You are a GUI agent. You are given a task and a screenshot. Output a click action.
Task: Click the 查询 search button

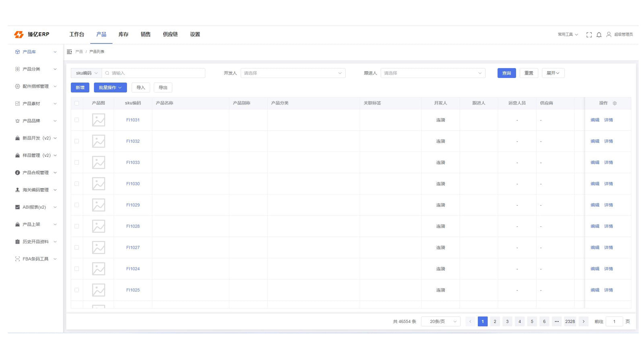[507, 73]
